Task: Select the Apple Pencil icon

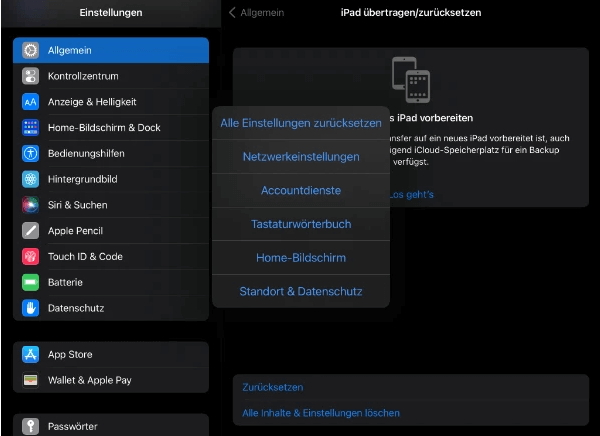Action: click(x=30, y=231)
